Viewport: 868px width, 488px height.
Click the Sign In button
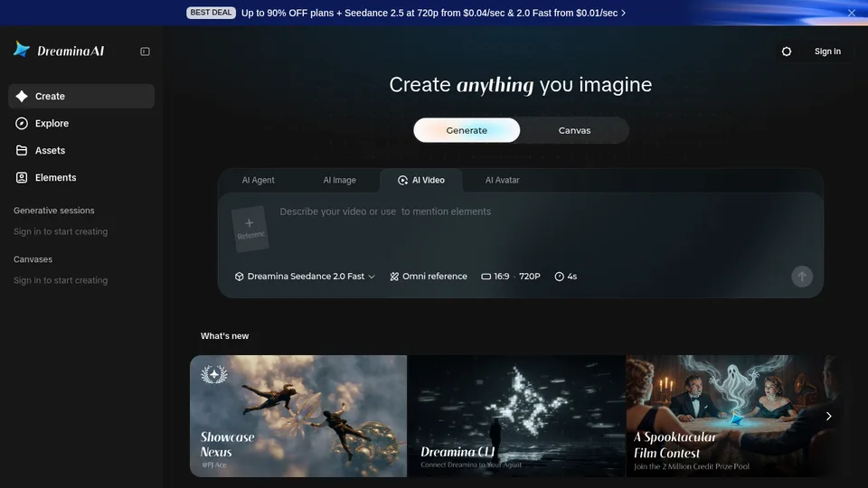click(827, 52)
